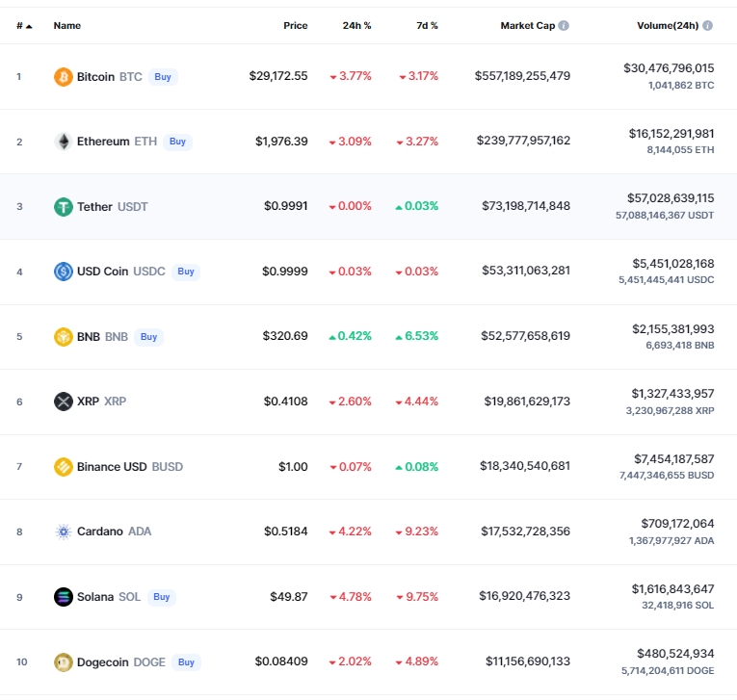The width and height of the screenshot is (737, 700).
Task: Click the Dogecoin logo icon
Action: [64, 662]
